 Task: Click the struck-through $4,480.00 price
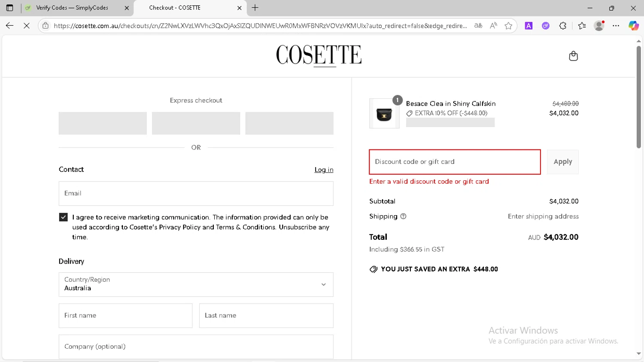coord(565,103)
